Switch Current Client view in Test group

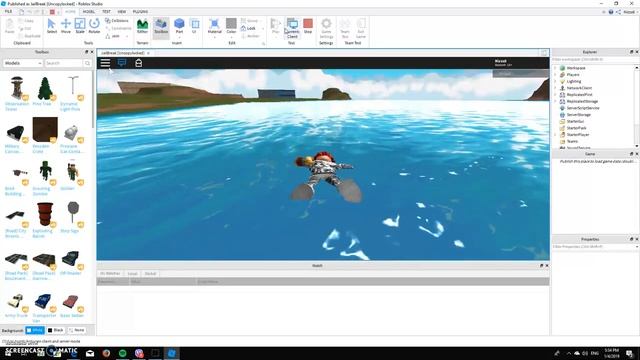coord(292,28)
